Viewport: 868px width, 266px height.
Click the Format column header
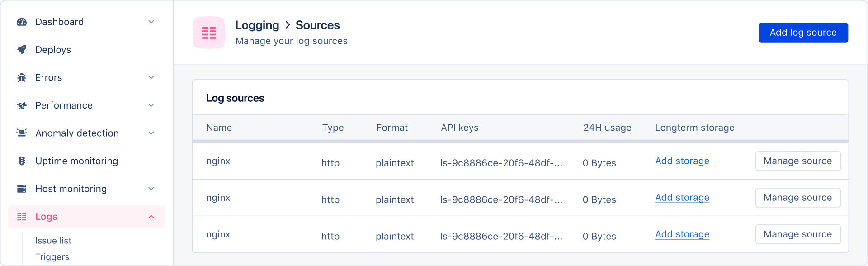[x=392, y=128]
